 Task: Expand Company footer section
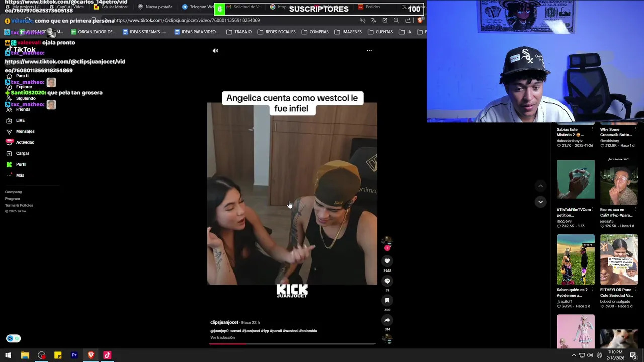pos(14,192)
